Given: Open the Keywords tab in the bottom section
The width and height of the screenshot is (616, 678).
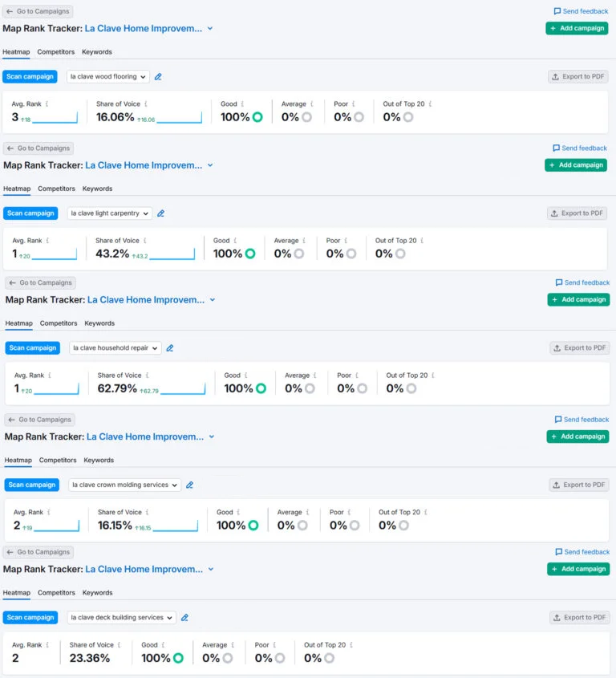Looking at the screenshot, I should pyautogui.click(x=97, y=593).
